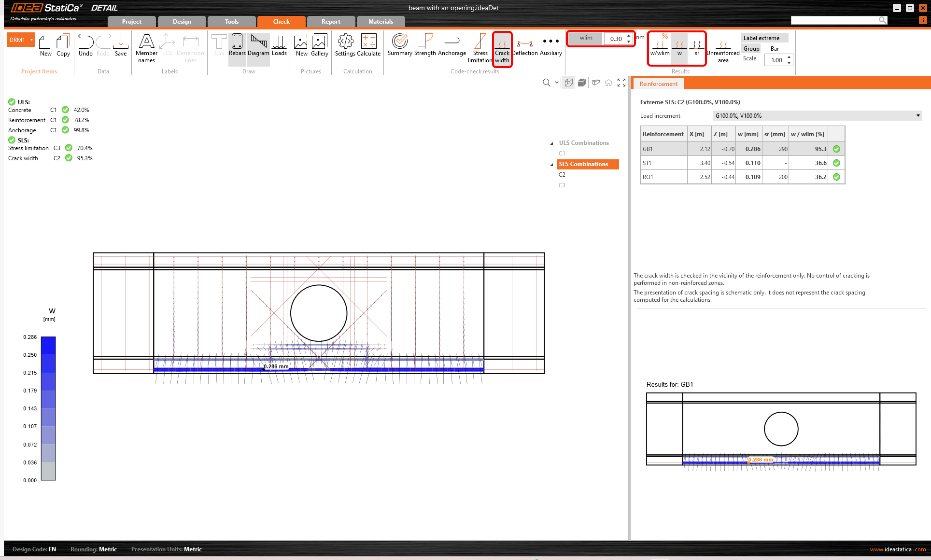Viewport: 931px width, 560px height.
Task: Open the Anchorage check results
Action: pos(452,45)
